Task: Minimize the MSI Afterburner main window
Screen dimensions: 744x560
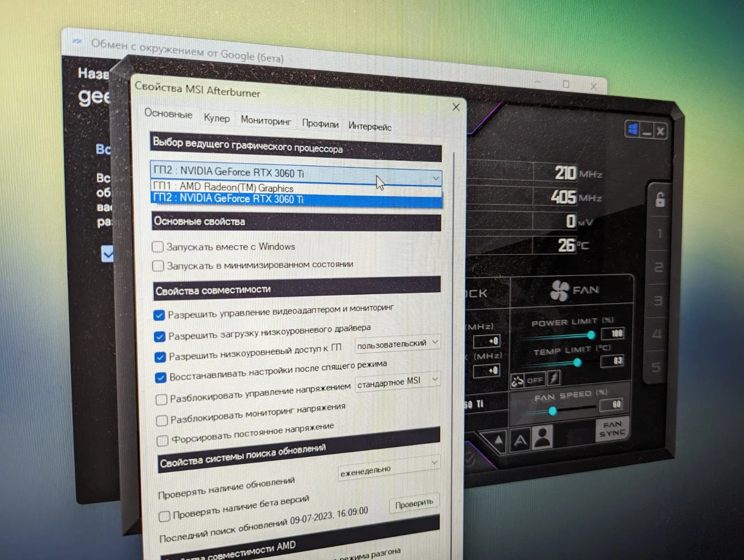Action: click(x=646, y=131)
